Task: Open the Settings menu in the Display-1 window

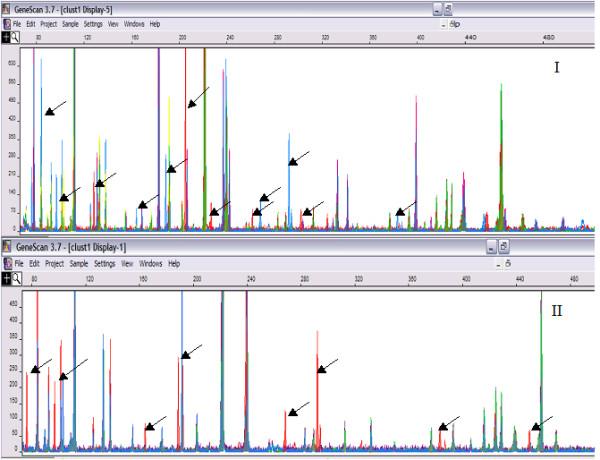Action: pyautogui.click(x=105, y=263)
